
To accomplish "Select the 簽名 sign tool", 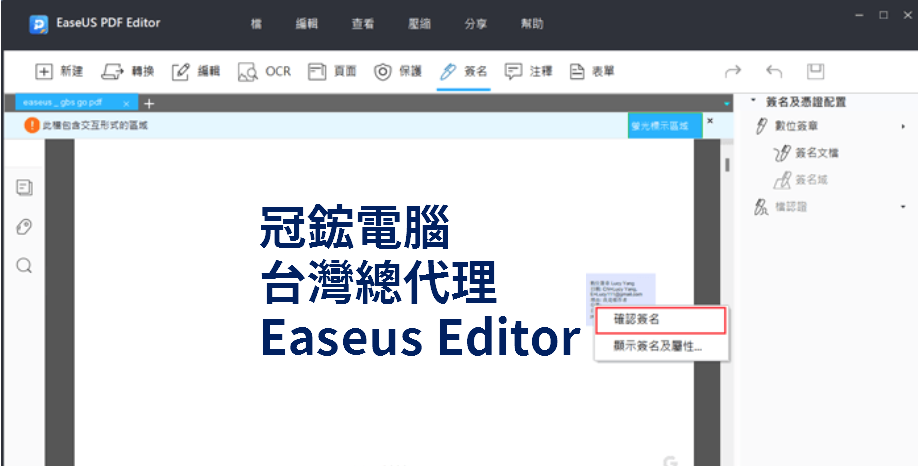I will click(463, 71).
